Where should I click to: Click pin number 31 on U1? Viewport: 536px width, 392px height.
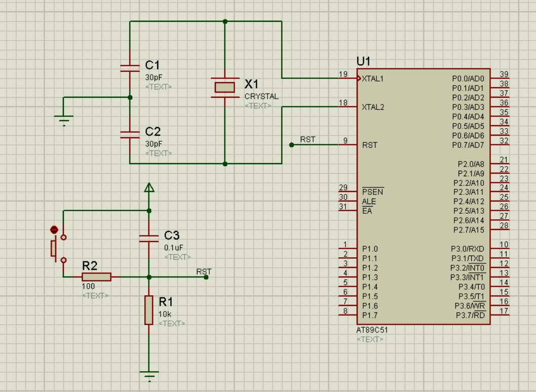point(343,207)
